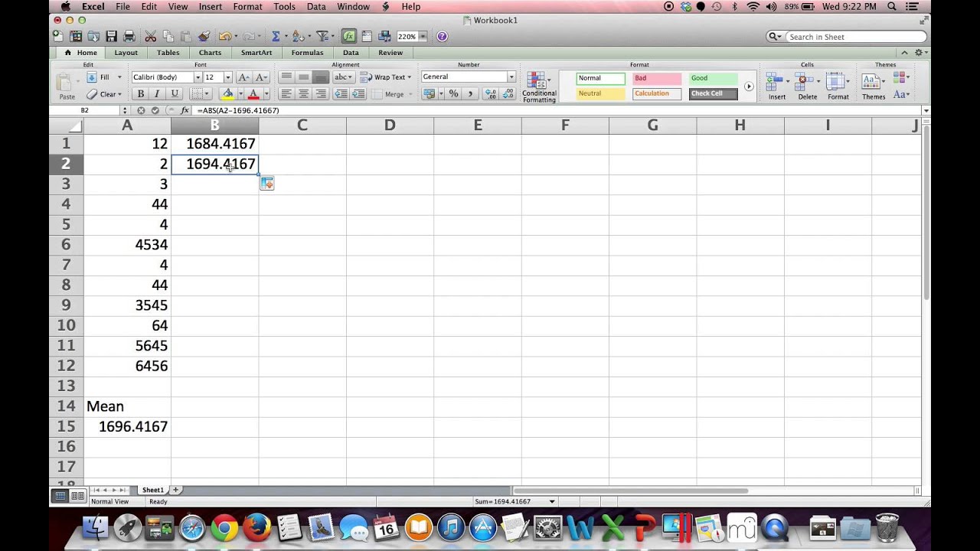980x551 pixels.
Task: Open the Data ribbon tab
Action: click(x=351, y=53)
